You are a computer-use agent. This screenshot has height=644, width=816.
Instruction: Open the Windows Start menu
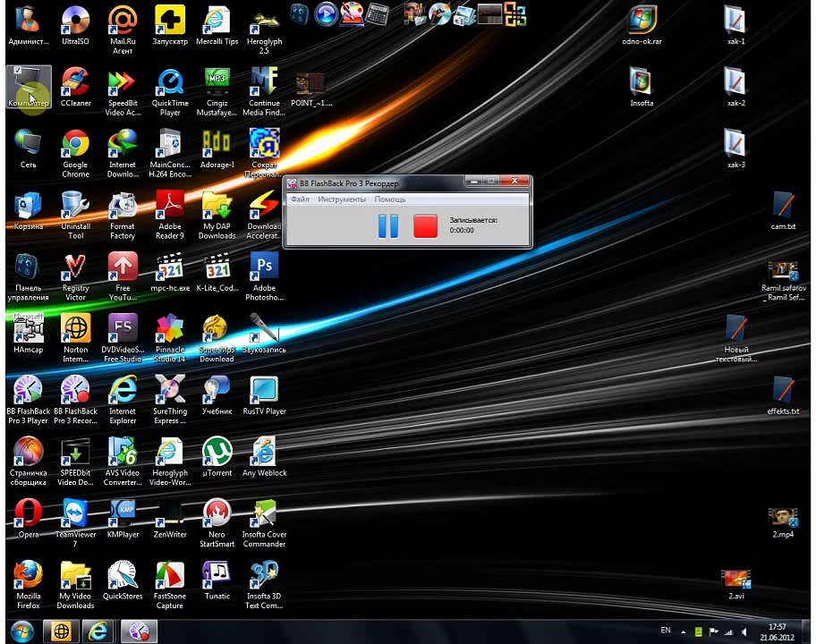21,631
